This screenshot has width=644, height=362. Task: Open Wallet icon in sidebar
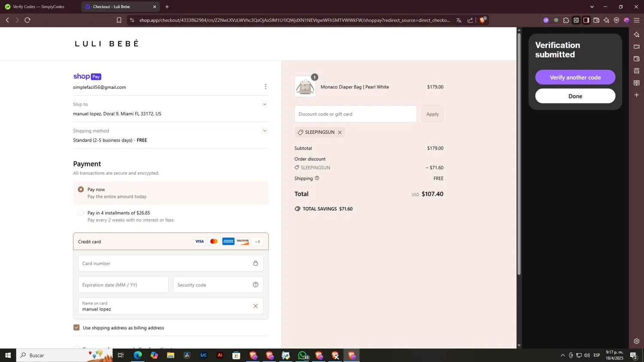(x=637, y=58)
